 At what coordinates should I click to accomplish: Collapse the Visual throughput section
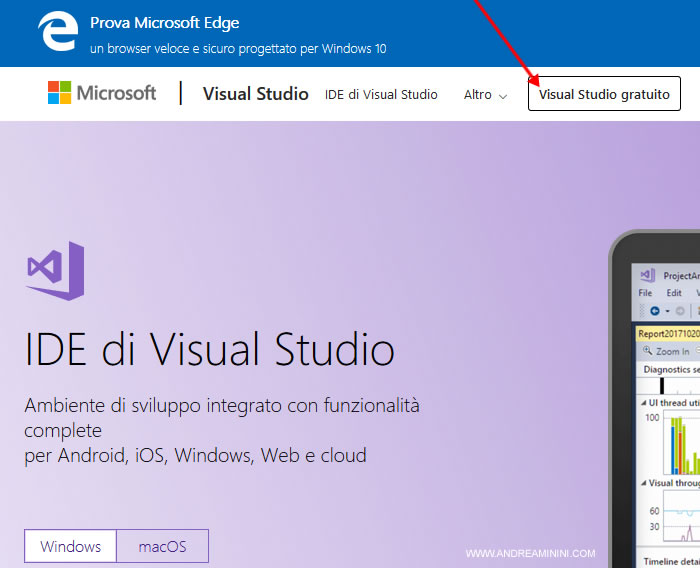pos(643,483)
